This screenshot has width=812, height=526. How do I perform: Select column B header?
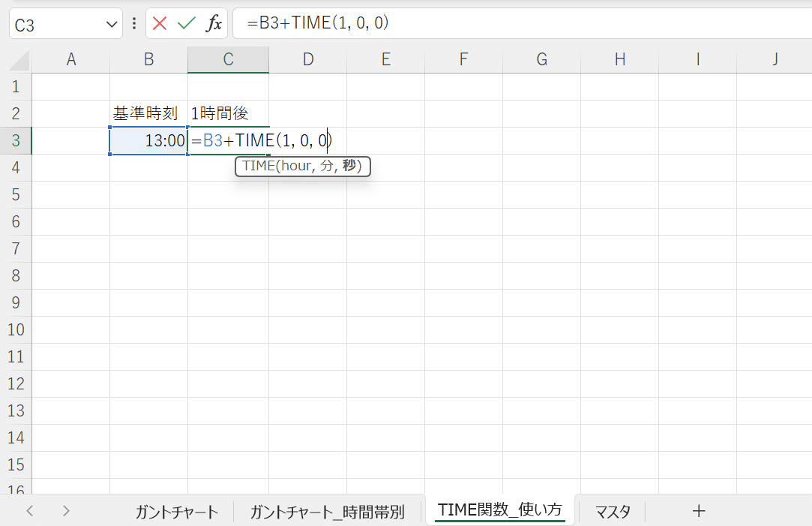(x=148, y=59)
